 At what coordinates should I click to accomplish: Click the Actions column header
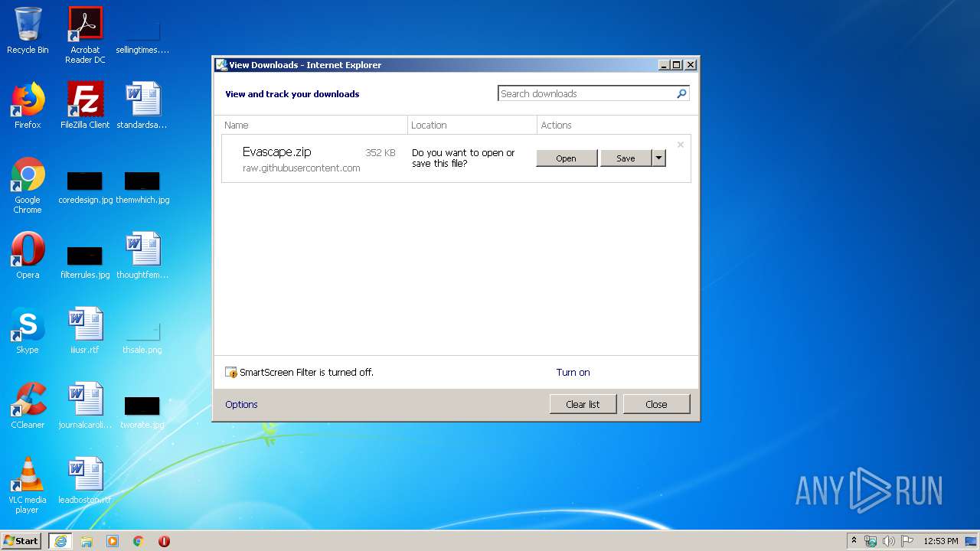(614, 125)
